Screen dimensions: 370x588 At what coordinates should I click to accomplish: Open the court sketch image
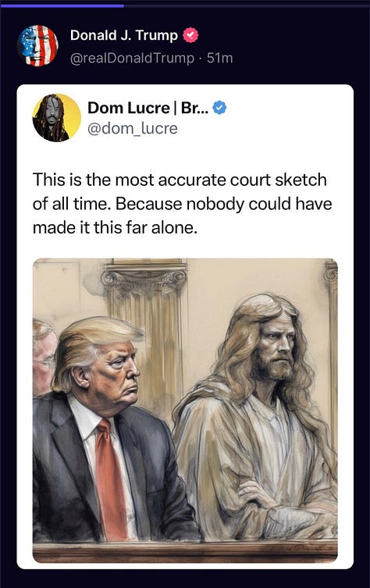[185, 410]
